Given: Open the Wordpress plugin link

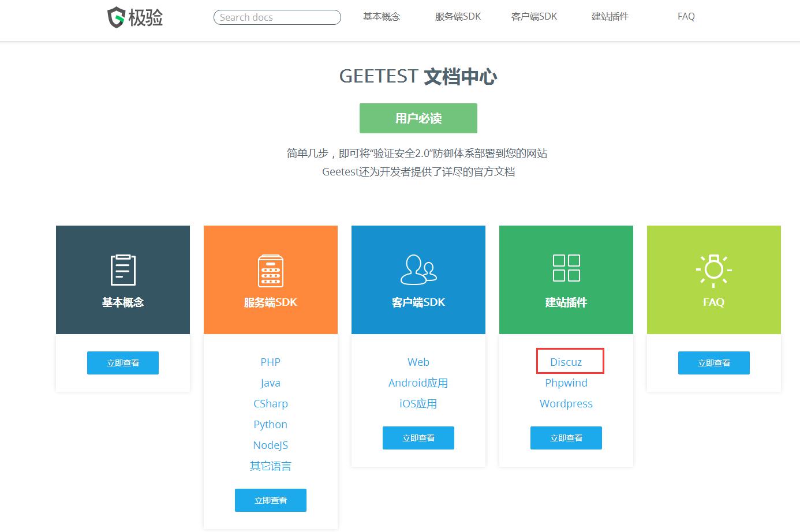Looking at the screenshot, I should tap(566, 404).
